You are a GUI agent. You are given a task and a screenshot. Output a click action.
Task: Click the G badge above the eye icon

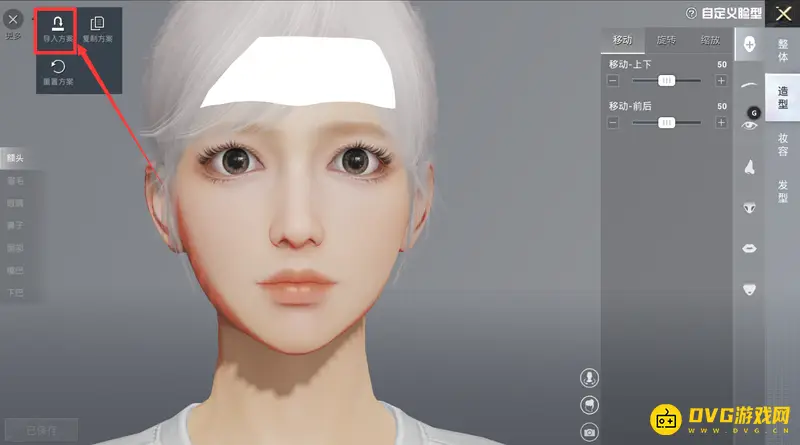754,113
